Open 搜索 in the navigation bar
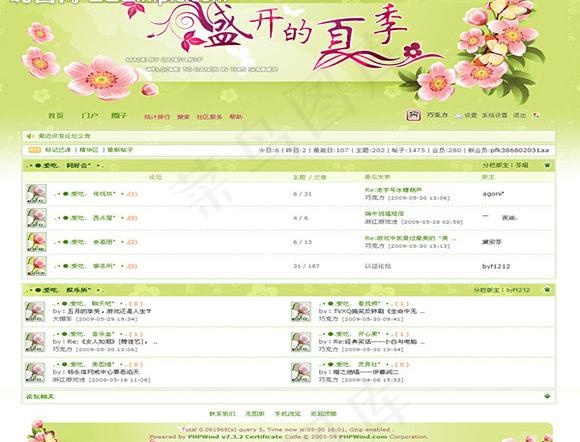Viewport: 580px width, 442px height. click(x=183, y=117)
